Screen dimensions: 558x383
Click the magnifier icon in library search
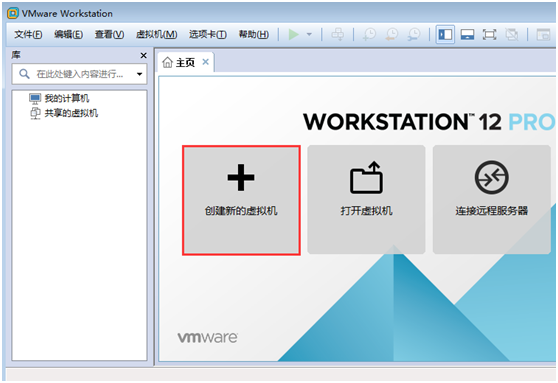pyautogui.click(x=24, y=74)
